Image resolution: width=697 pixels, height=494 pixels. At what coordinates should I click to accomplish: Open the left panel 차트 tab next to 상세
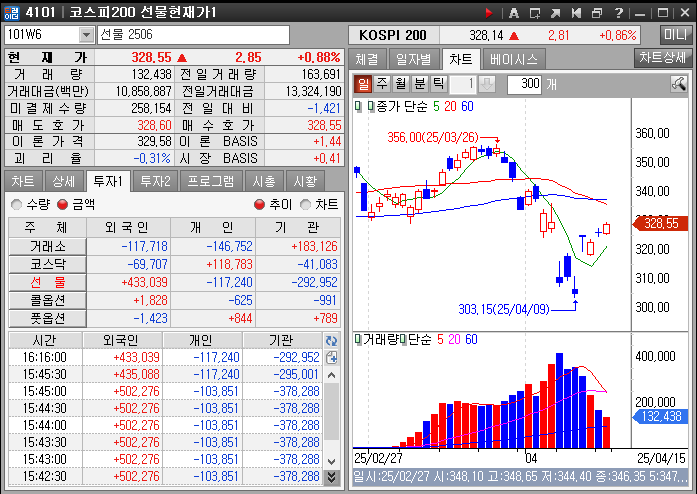23,181
